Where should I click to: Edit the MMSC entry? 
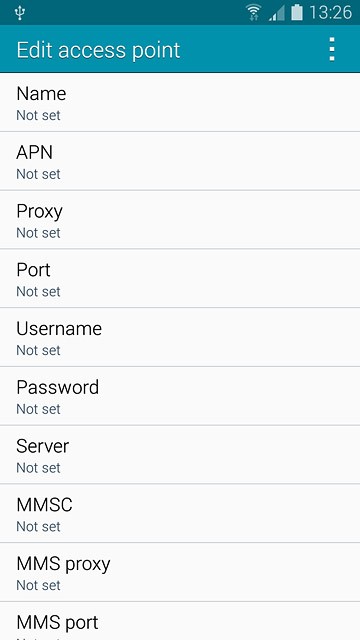180,514
